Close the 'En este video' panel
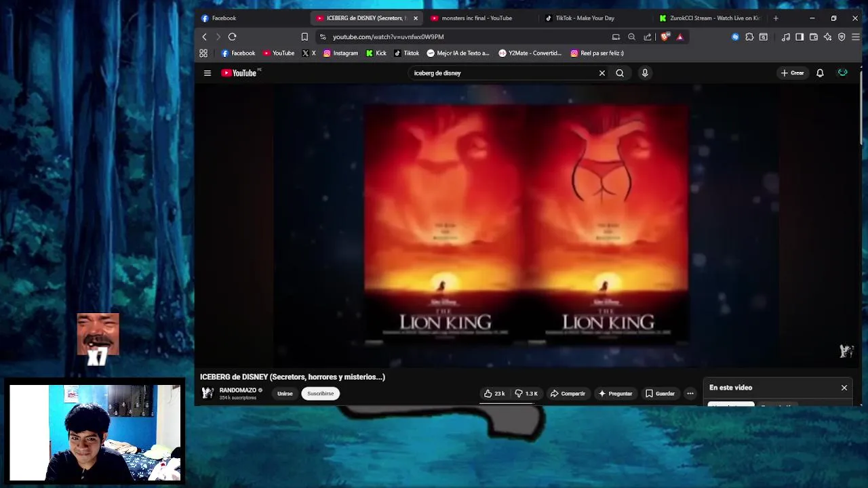868x488 pixels. tap(844, 388)
